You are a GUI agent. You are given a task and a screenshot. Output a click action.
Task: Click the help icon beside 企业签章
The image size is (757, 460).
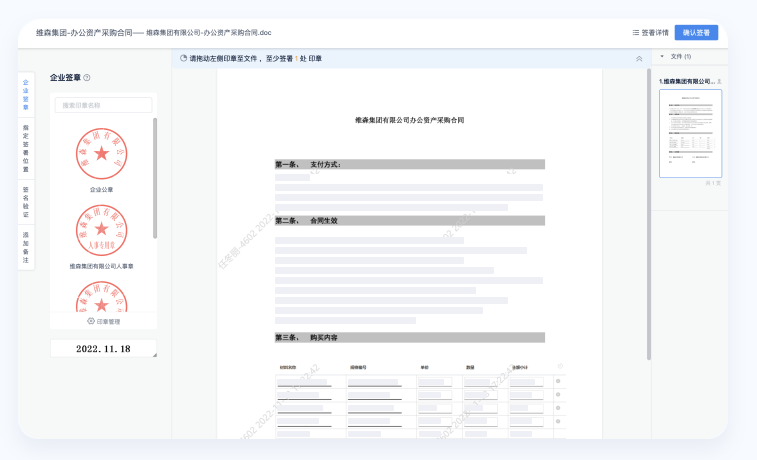87,77
